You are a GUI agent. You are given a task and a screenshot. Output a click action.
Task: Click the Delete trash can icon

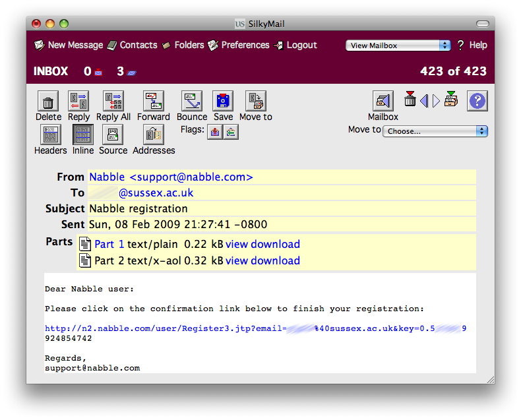[48, 102]
